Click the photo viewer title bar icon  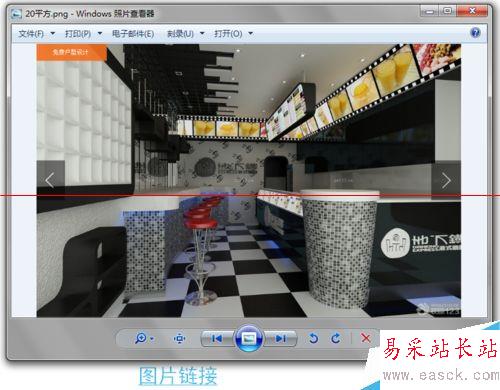point(16,14)
